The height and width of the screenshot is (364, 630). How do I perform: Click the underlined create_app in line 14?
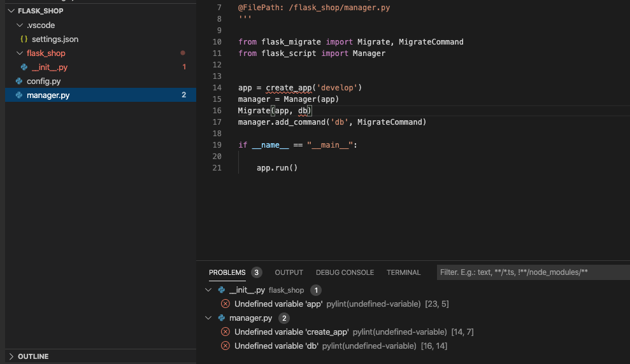tap(289, 87)
